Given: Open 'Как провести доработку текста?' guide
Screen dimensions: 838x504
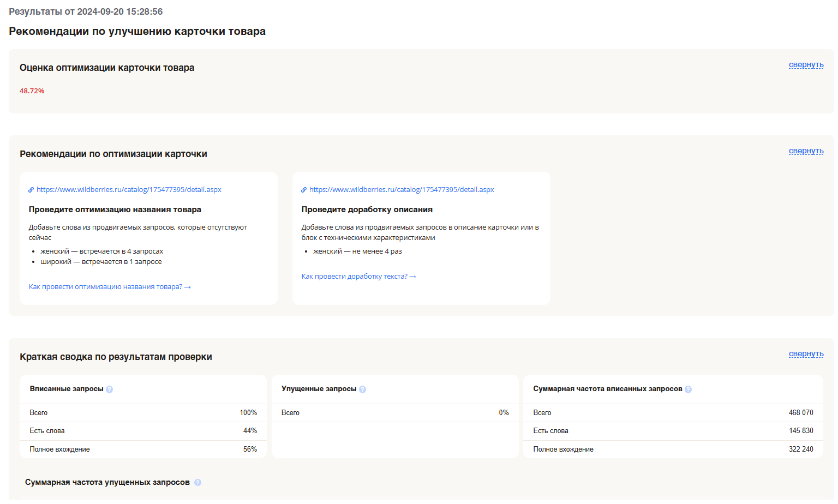Looking at the screenshot, I should pyautogui.click(x=358, y=277).
